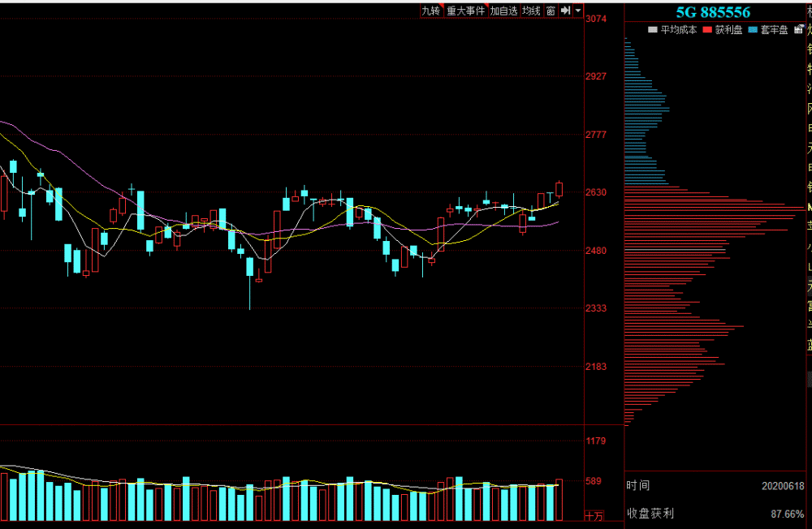Viewport: 812px width, 529px height.
Task: Click the 窗 window button
Action: pyautogui.click(x=551, y=11)
